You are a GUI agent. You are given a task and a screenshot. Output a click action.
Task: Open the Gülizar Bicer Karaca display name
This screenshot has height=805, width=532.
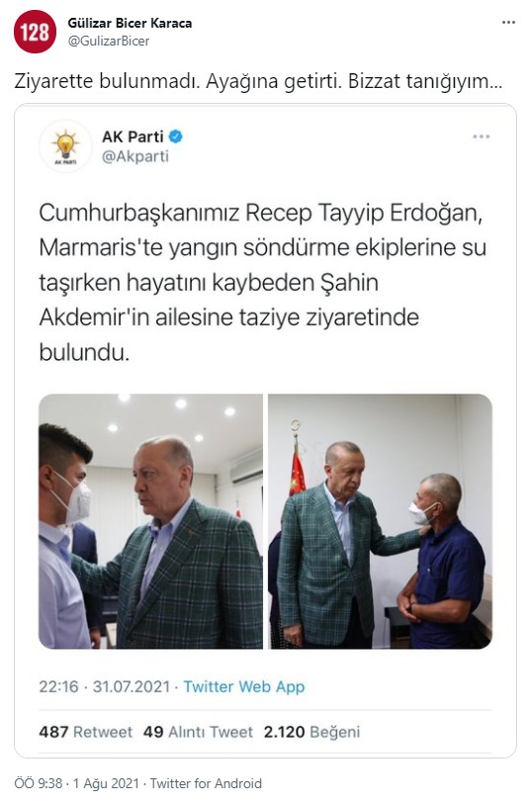click(130, 23)
